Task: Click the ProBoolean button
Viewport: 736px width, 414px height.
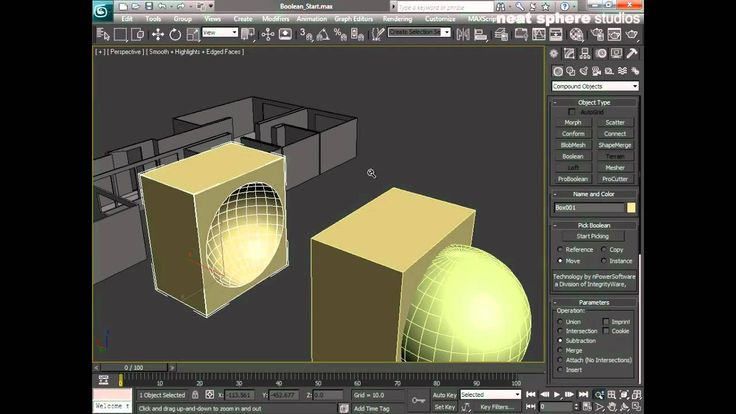Action: (x=573, y=179)
